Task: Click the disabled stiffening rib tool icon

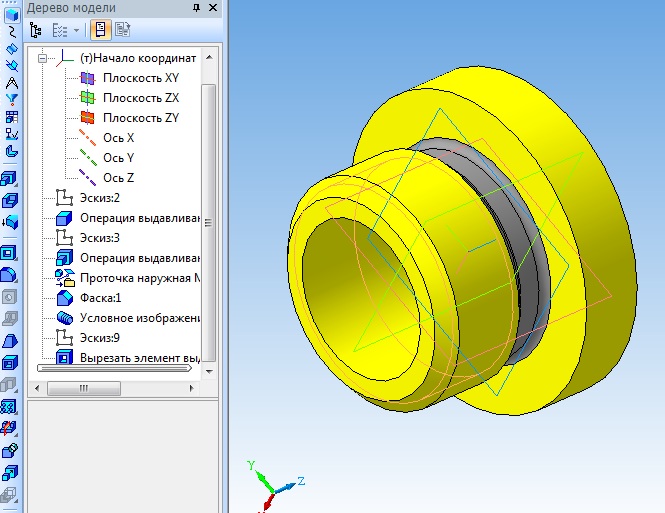Action: tap(9, 319)
